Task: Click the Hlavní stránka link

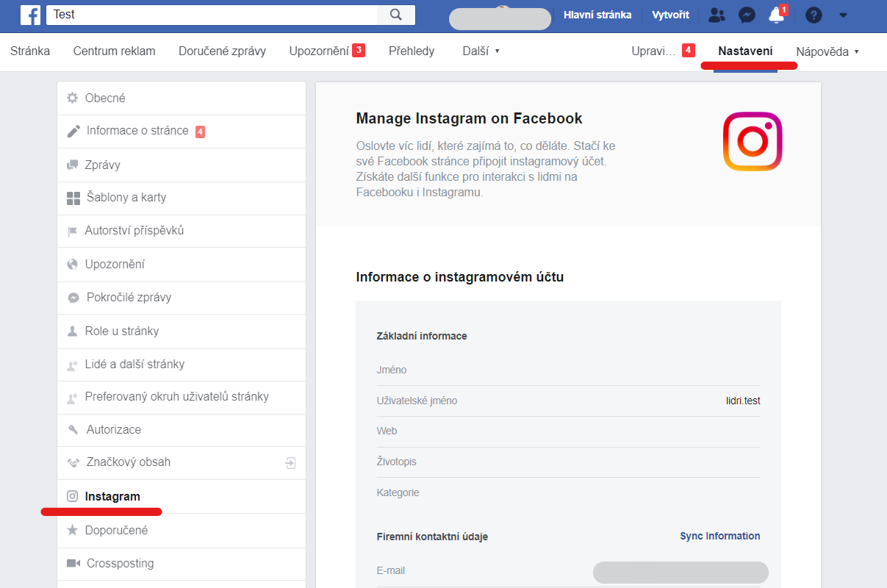Action: tap(597, 15)
